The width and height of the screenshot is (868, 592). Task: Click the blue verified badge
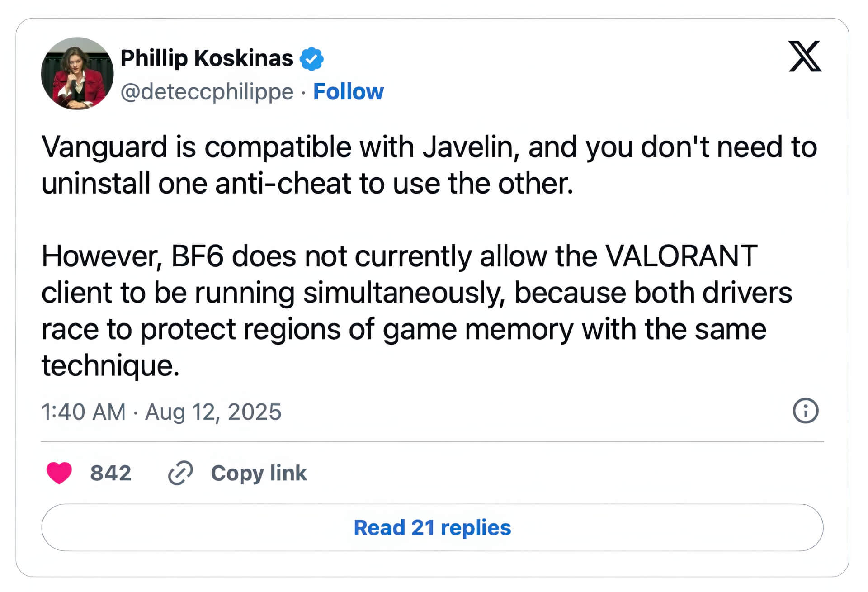coord(312,59)
